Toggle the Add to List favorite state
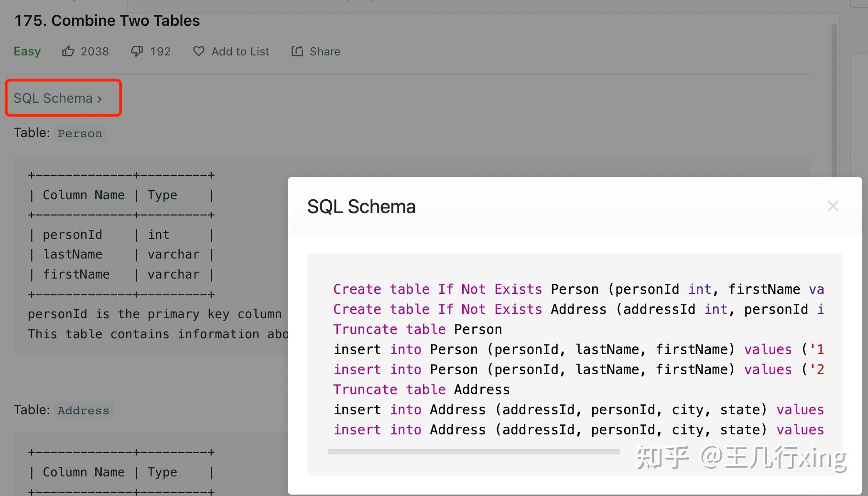 231,51
